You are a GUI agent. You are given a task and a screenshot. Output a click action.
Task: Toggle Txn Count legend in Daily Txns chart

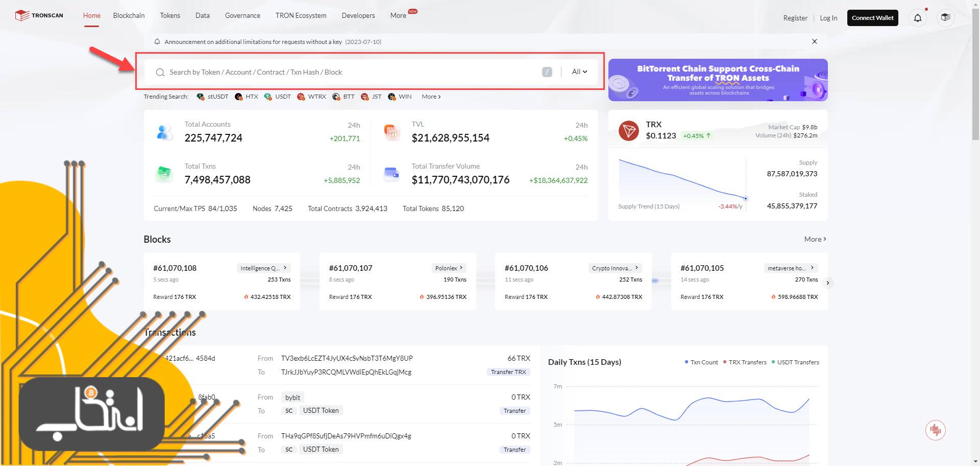point(701,362)
